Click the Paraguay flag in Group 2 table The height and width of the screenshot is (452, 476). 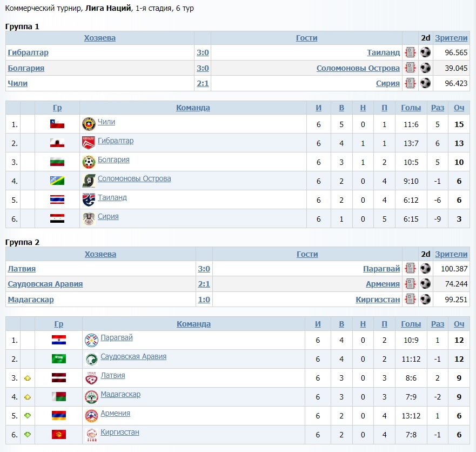58,340
